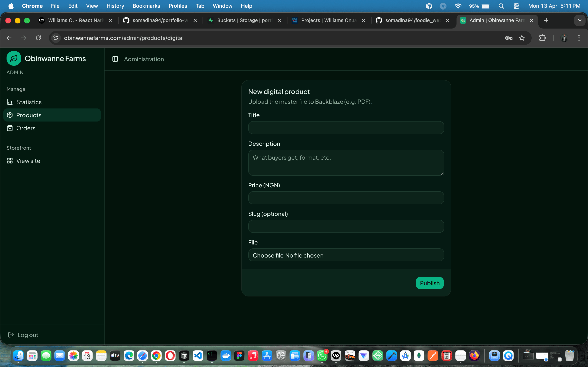
Task: Open the View site link
Action: 28,161
